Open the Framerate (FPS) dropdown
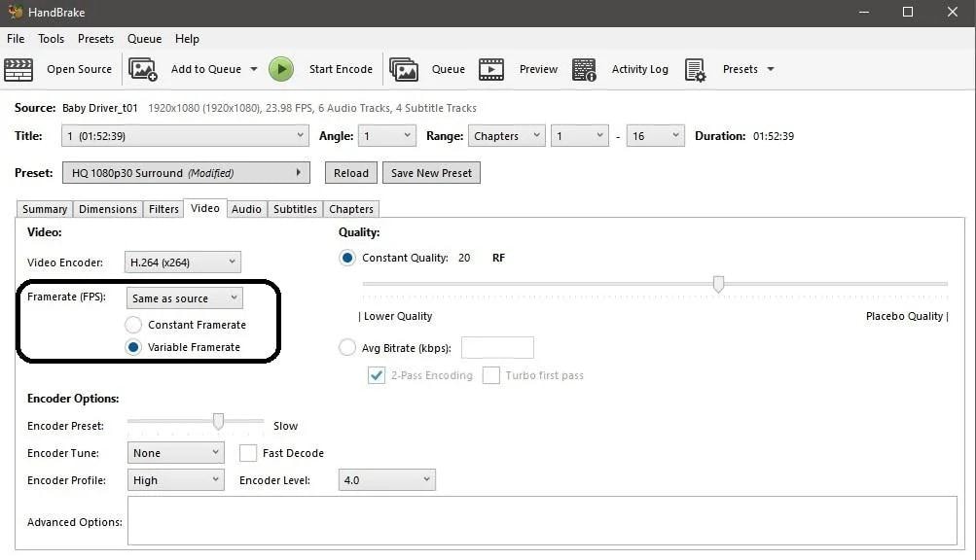This screenshot has height=560, width=976. pos(184,298)
